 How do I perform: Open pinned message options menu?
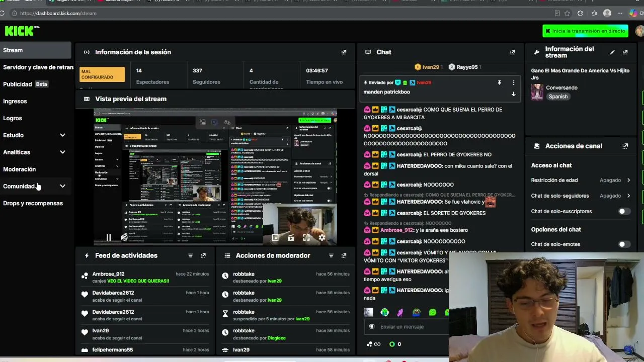click(x=514, y=82)
